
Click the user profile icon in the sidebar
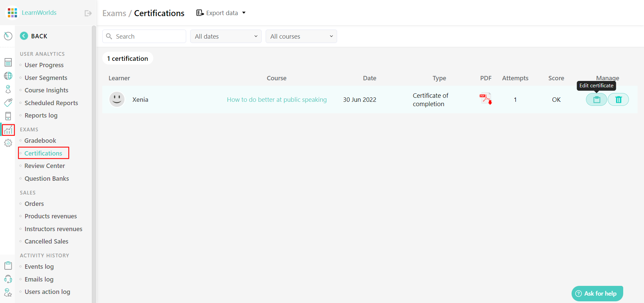[x=8, y=89]
